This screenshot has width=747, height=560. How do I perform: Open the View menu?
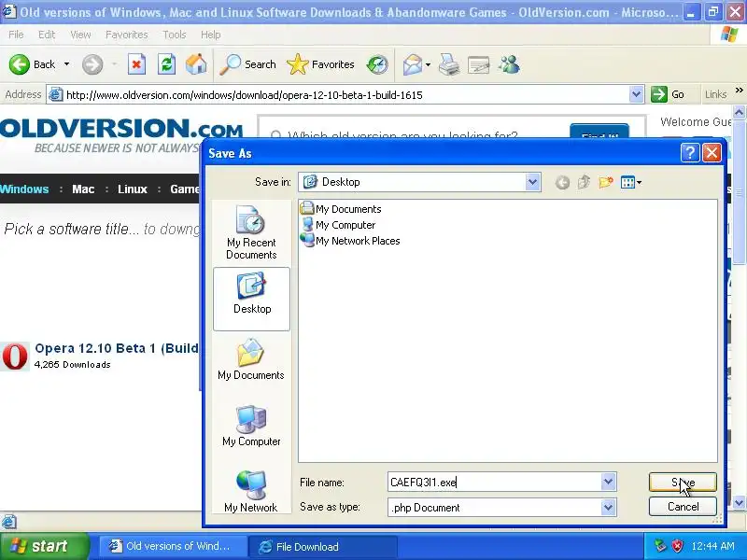[x=80, y=35]
